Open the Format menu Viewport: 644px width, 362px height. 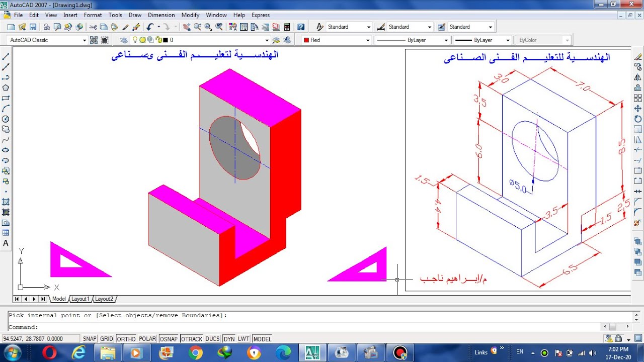(93, 15)
